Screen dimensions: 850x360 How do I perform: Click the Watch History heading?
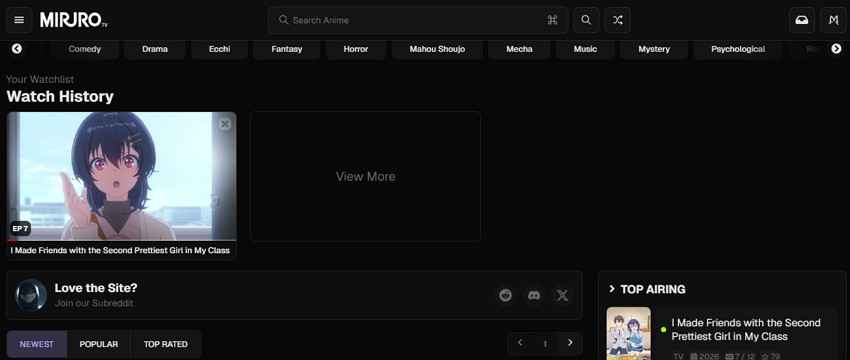pyautogui.click(x=60, y=97)
